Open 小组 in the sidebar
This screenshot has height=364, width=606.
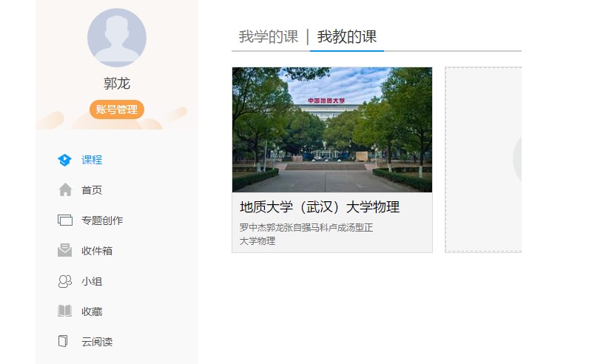pos(92,281)
